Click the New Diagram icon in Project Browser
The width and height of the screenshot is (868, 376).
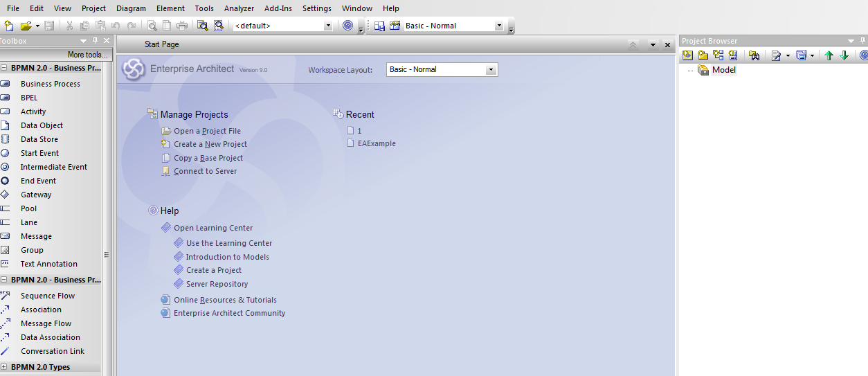click(718, 55)
